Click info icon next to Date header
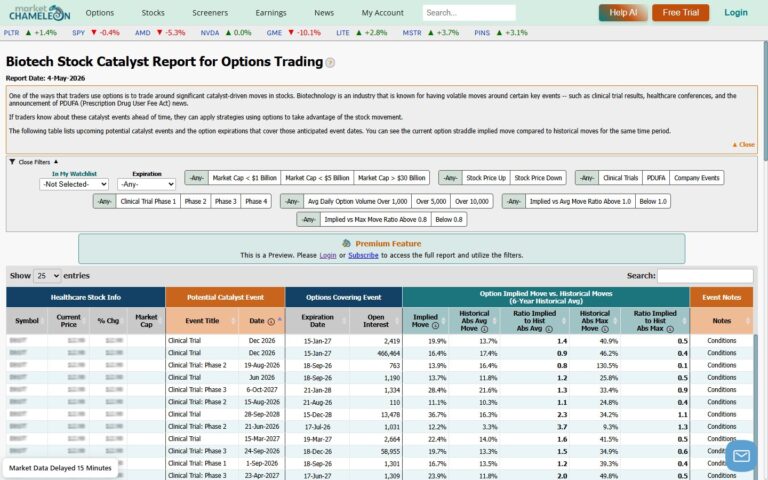Image resolution: width=768 pixels, height=480 pixels. pos(271,322)
